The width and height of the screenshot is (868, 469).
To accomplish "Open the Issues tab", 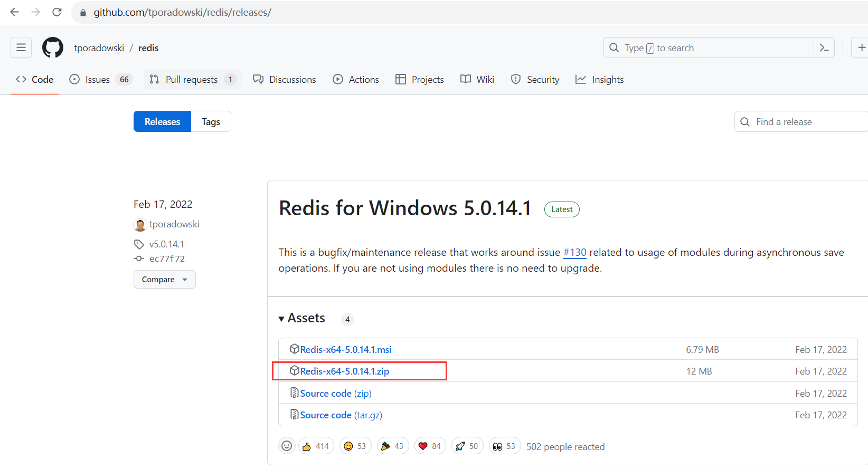I will [x=101, y=80].
